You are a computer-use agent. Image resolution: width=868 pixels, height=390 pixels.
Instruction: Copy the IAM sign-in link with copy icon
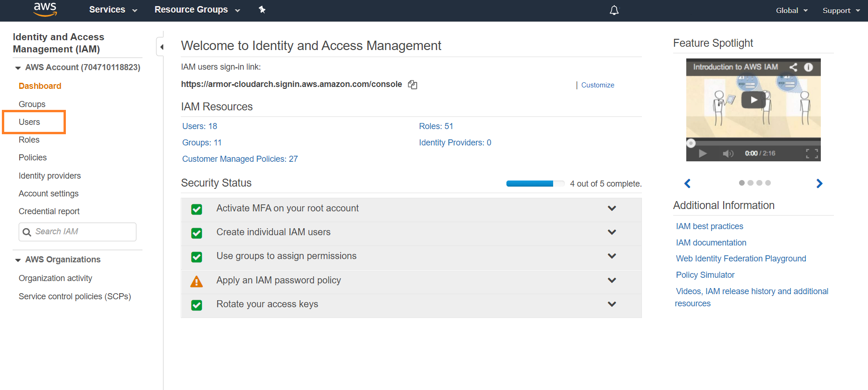point(413,85)
